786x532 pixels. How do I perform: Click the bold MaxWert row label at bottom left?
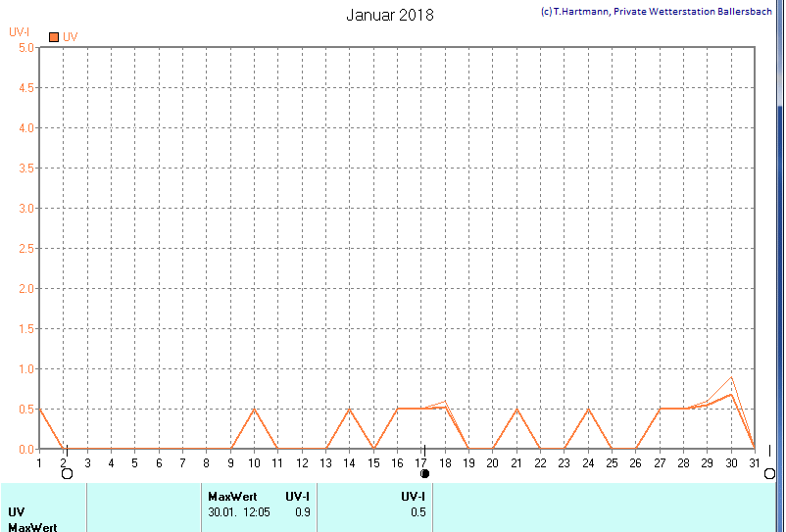tap(32, 527)
